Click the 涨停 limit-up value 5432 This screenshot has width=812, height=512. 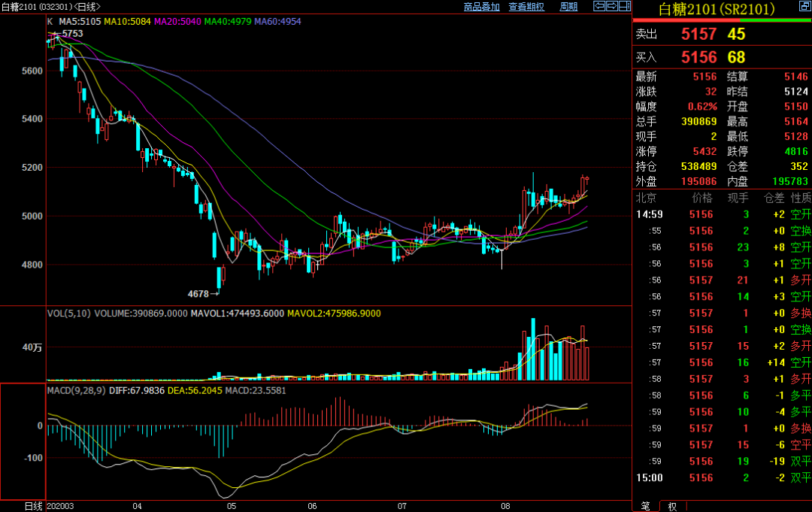[704, 152]
